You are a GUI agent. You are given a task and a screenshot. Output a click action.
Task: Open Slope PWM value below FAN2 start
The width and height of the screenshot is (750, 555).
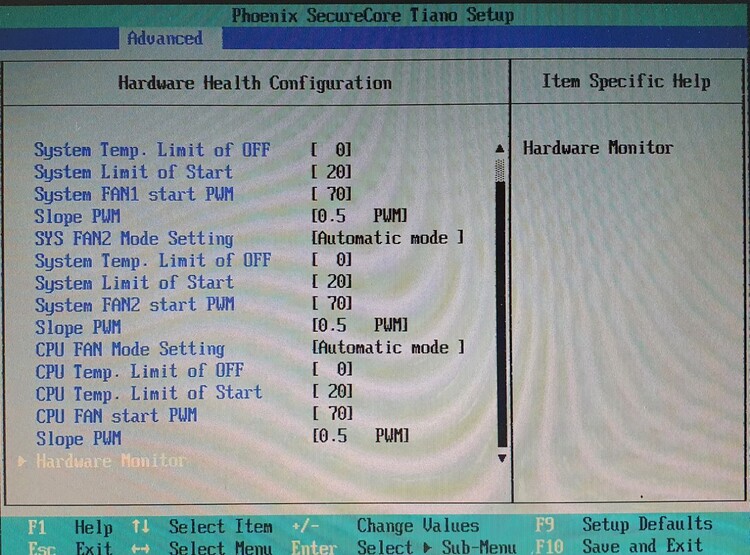point(360,325)
